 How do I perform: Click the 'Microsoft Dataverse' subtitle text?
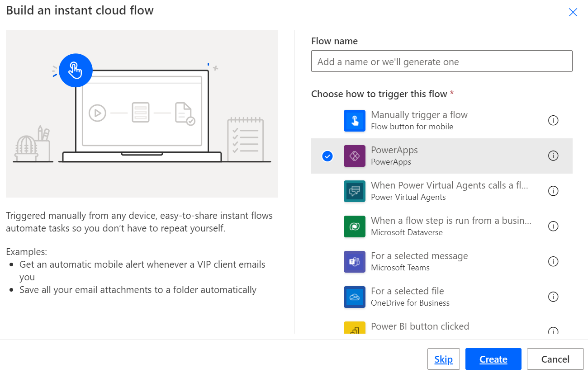[407, 232]
